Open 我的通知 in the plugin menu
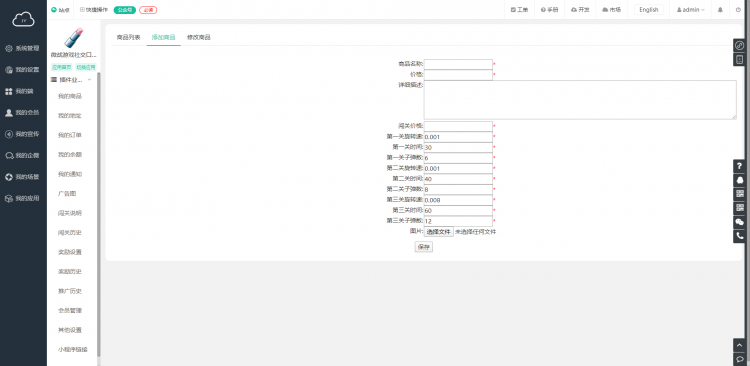The width and height of the screenshot is (750, 366). 70,174
